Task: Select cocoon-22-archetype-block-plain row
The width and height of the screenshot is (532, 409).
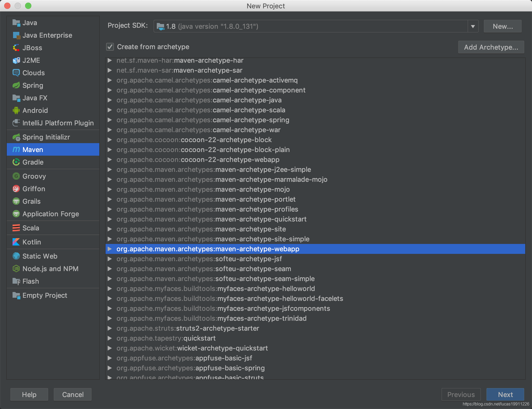Action: click(315, 150)
